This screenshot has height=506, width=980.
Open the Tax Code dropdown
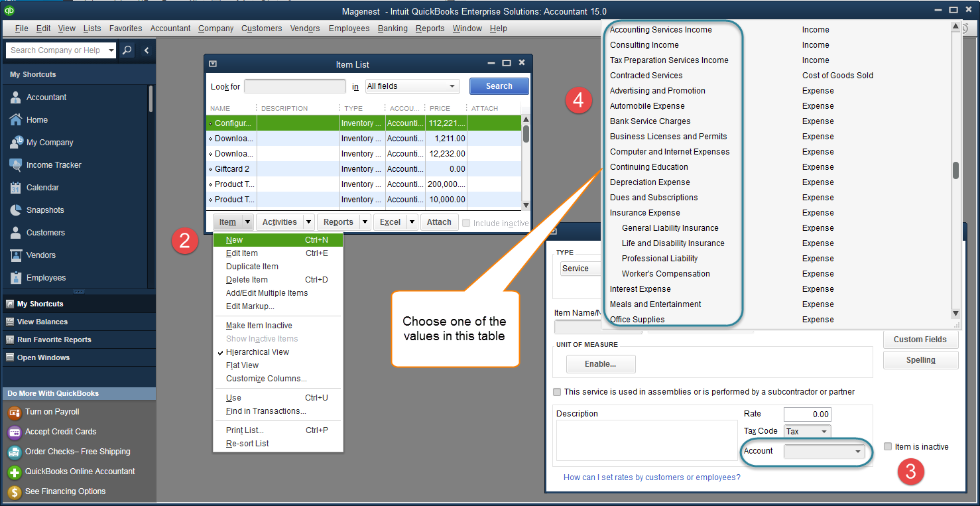click(807, 431)
